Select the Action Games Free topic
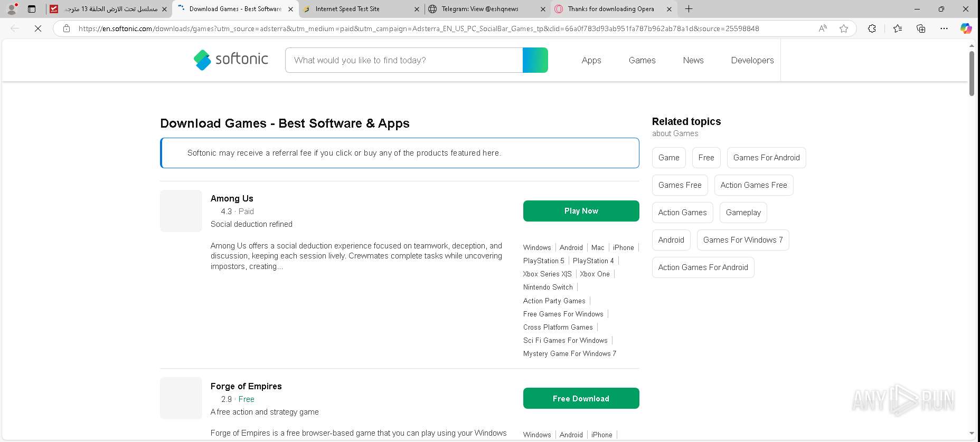This screenshot has height=442, width=980. click(754, 185)
